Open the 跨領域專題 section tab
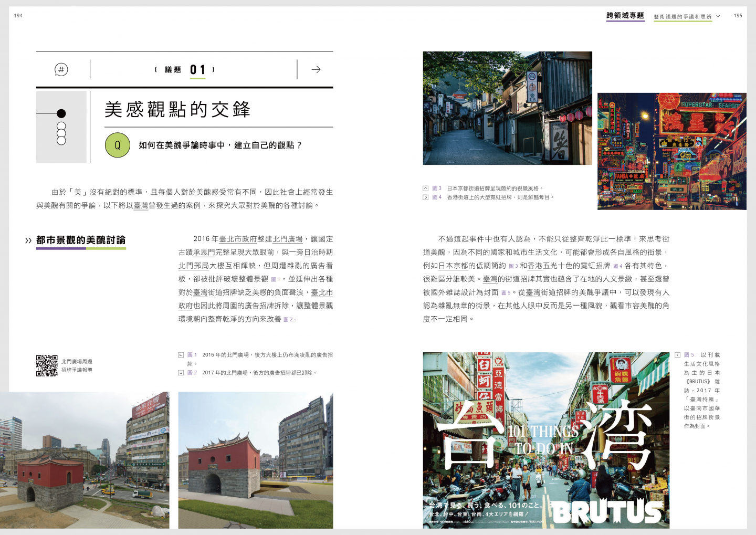Screen dimensions: 756x535 pos(625,16)
